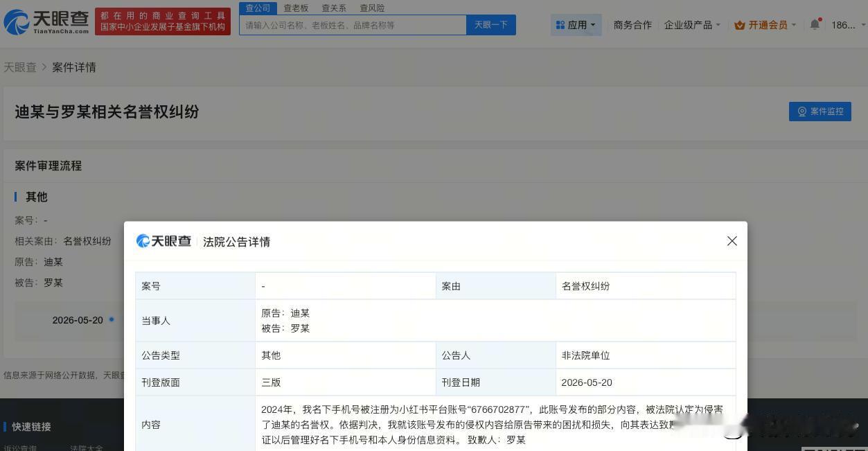Click the 被告：罗某 line in background page
Image resolution: width=868 pixels, height=451 pixels.
[39, 283]
